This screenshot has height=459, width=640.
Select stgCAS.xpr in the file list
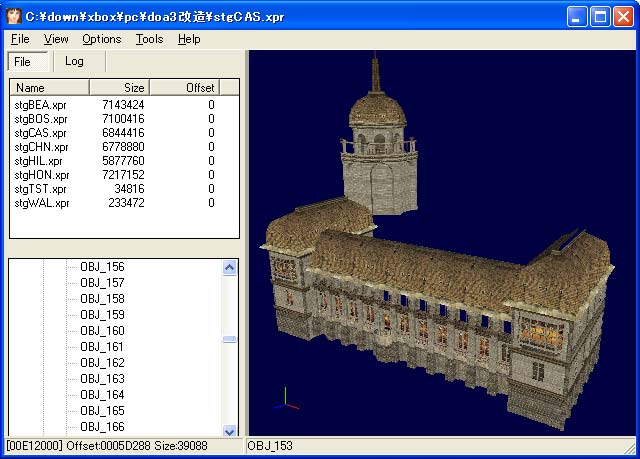pos(40,133)
